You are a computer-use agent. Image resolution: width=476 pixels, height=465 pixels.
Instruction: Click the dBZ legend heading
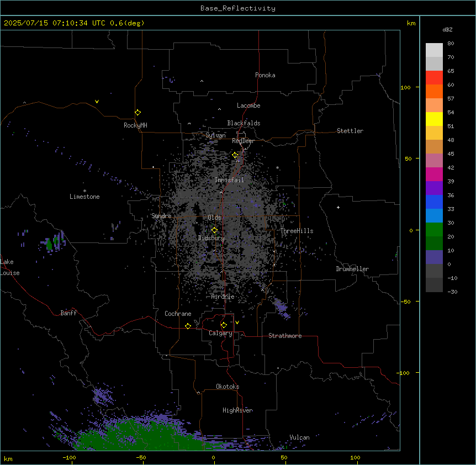[x=447, y=29]
